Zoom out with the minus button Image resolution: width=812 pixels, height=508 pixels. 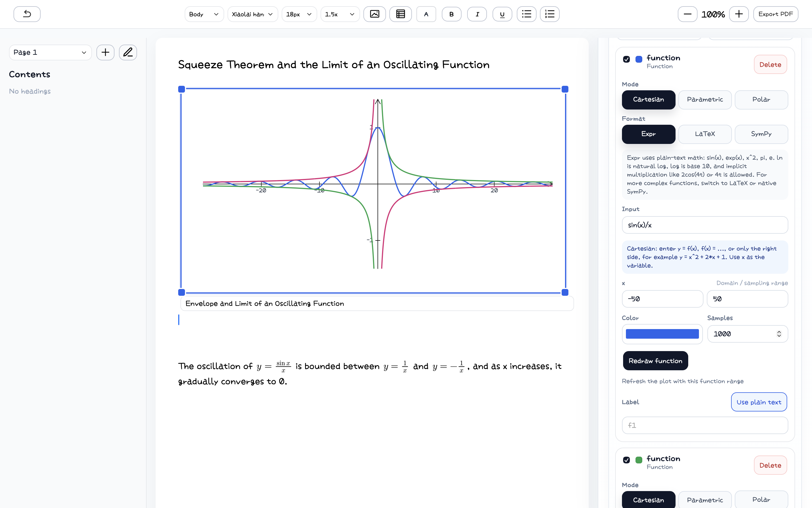click(687, 14)
